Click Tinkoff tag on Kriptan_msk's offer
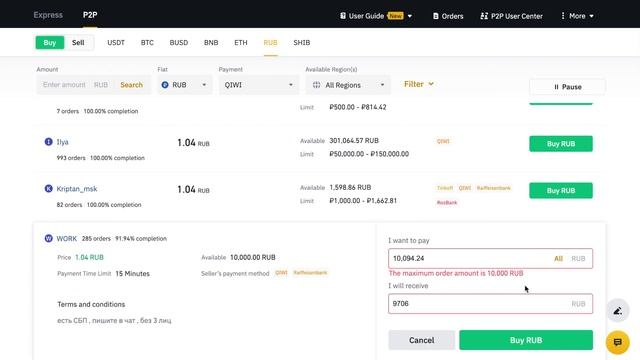 445,188
